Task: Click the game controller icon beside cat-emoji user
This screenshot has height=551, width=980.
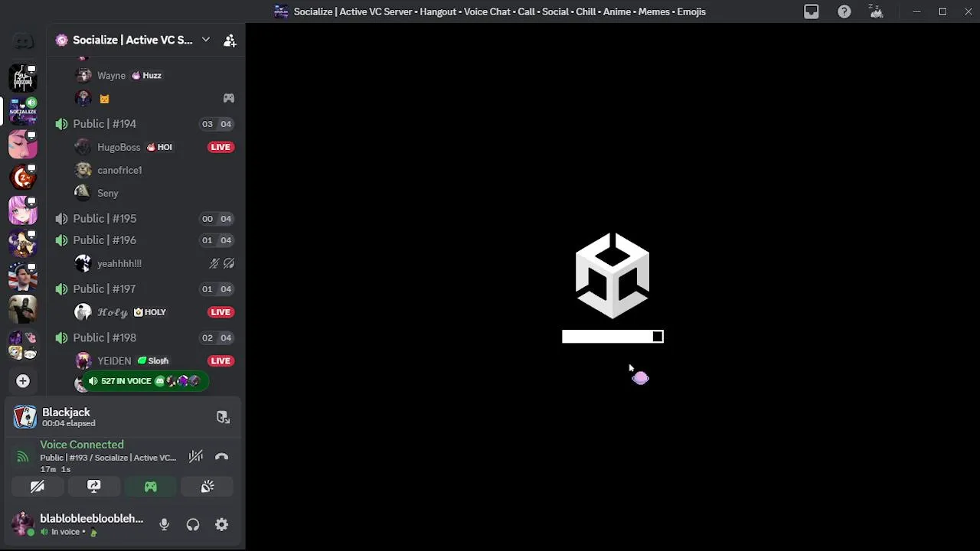Action: click(x=228, y=99)
